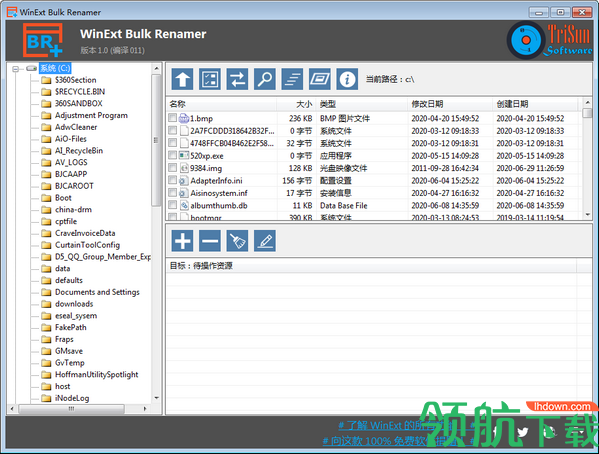The image size is (599, 454).
Task: Select the Data Base File type cell
Action: point(343,206)
